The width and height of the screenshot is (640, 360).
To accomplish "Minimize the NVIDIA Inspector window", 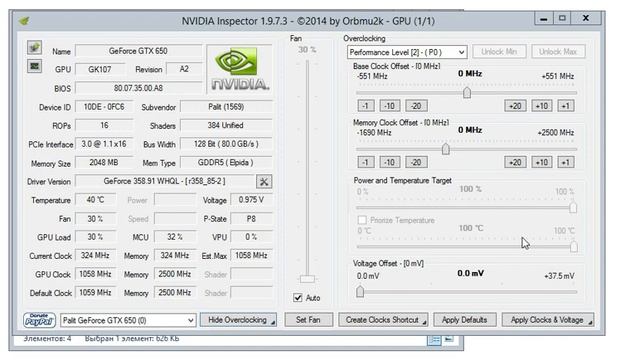I will tap(544, 19).
